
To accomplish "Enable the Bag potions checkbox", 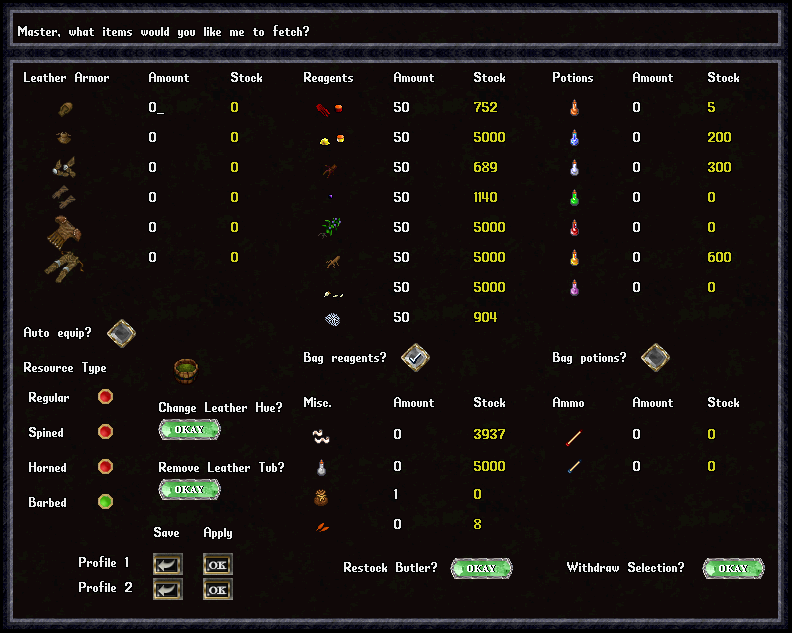I will pyautogui.click(x=656, y=358).
